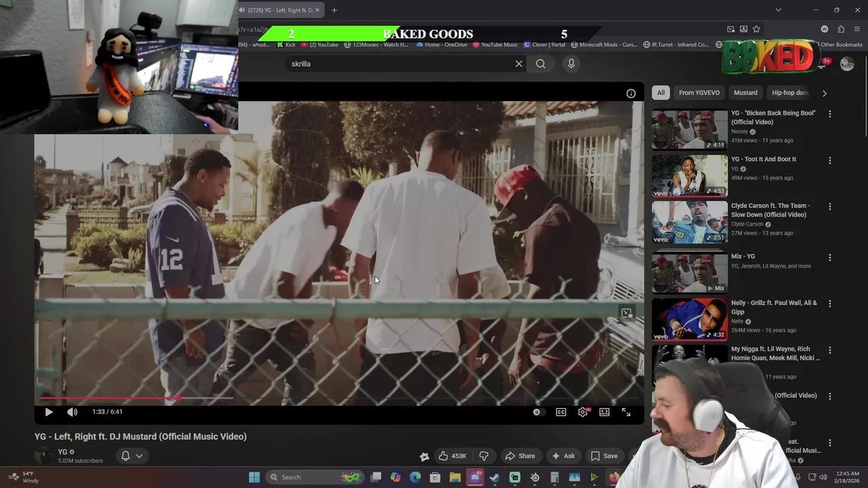Click the taskbar Search box
Viewport: 868px width, 488px height.
315,477
